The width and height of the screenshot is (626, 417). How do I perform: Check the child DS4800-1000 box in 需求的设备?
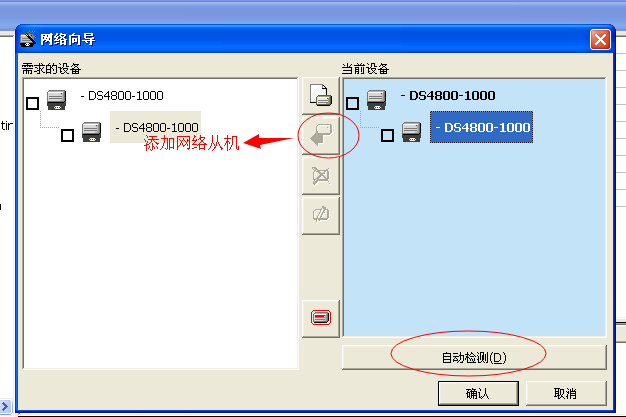(x=67, y=135)
